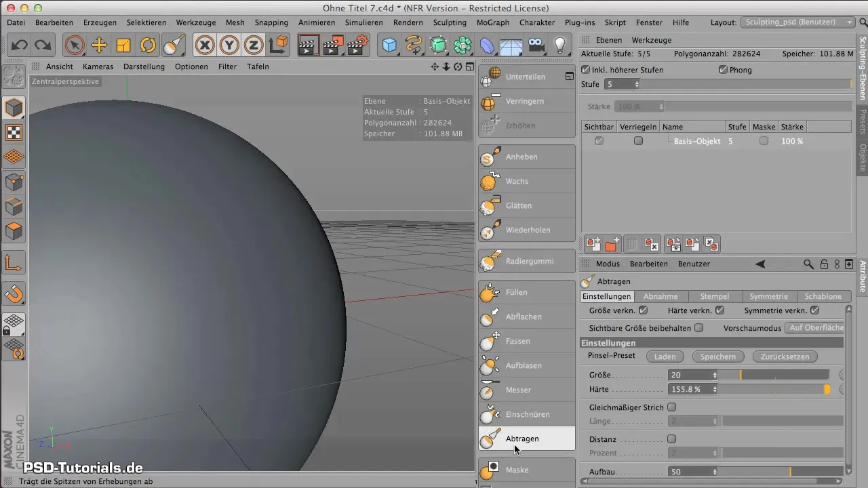Disable Inkl. höherer Stufen checkbox

[x=586, y=70]
